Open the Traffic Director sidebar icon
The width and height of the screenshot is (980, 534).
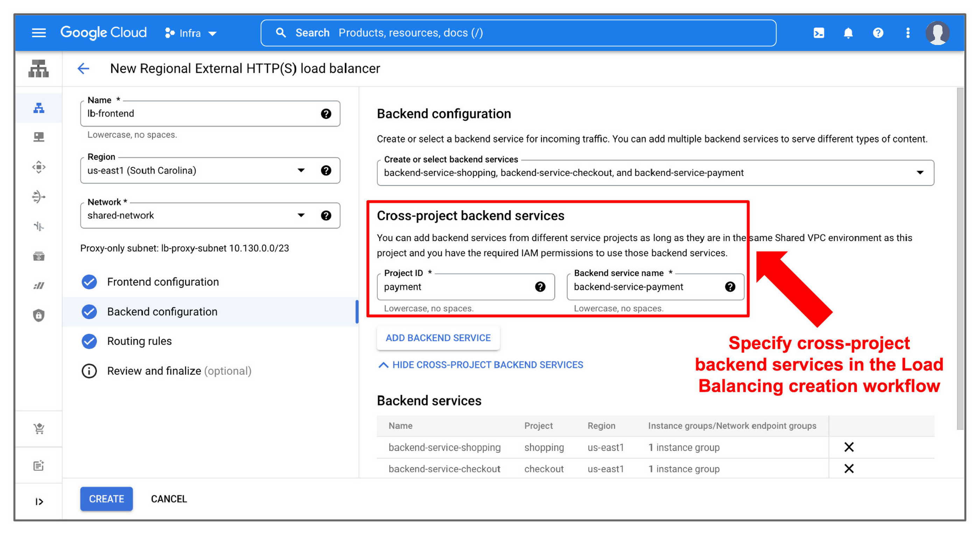(x=38, y=226)
